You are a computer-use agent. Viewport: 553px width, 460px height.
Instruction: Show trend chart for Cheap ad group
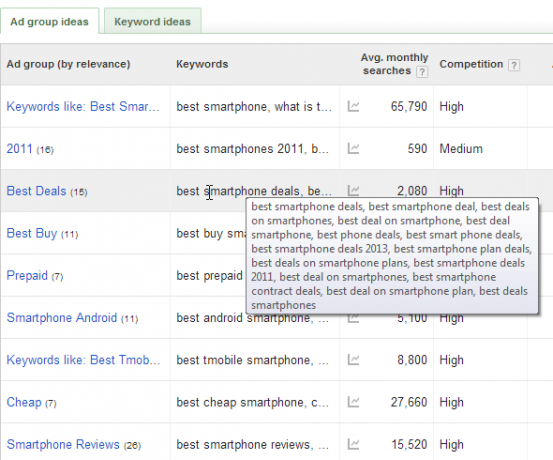coord(353,402)
